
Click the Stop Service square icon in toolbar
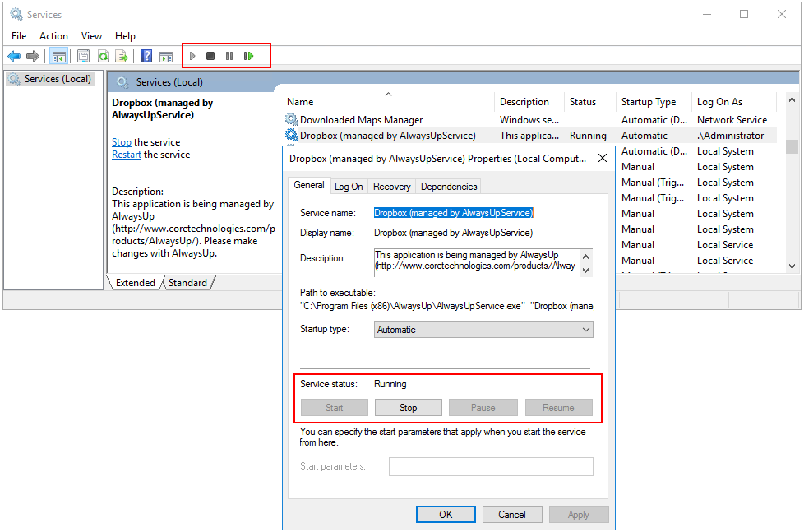pos(210,56)
